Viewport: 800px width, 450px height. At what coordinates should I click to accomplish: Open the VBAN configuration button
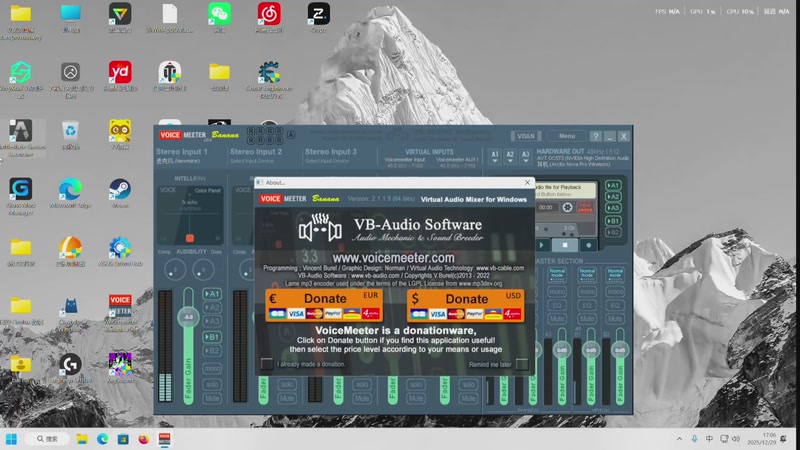click(526, 136)
